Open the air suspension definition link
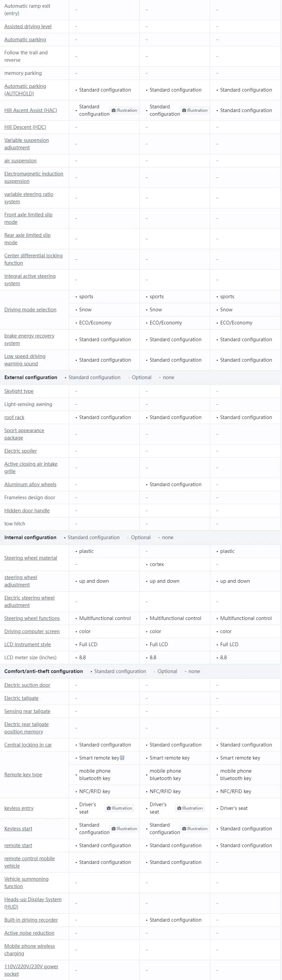Viewport: 282px width, 980px height. 20,161
